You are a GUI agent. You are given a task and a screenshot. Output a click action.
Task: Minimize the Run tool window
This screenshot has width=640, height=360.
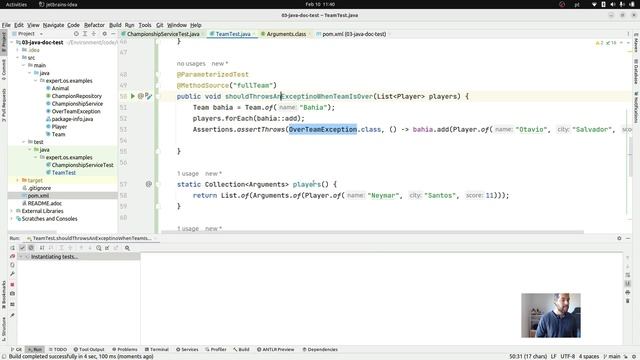click(628, 238)
